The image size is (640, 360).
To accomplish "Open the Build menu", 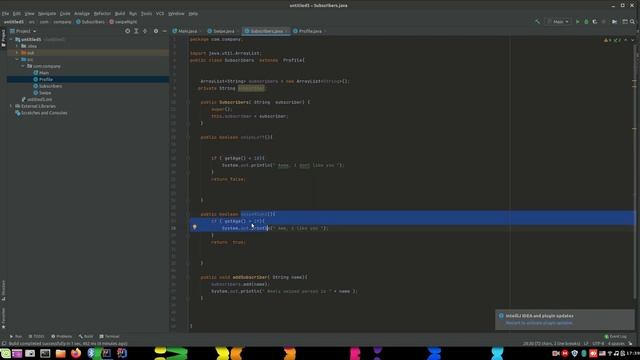I will coord(120,13).
